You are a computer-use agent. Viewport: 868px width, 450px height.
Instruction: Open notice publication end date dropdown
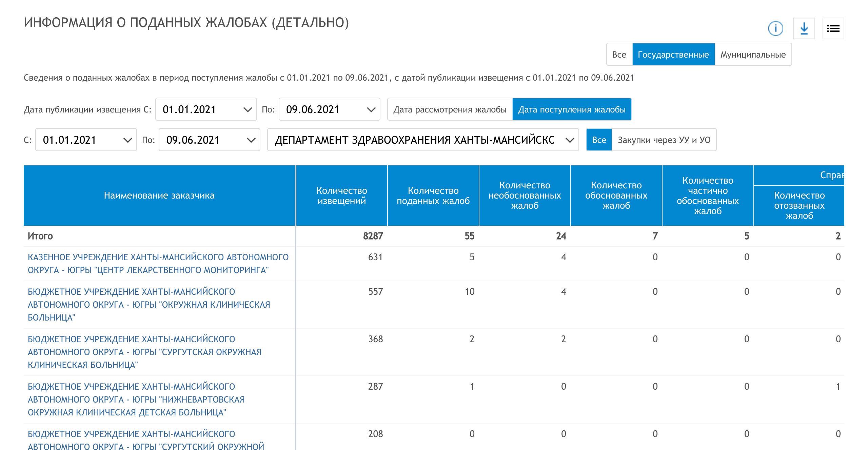pyautogui.click(x=330, y=109)
